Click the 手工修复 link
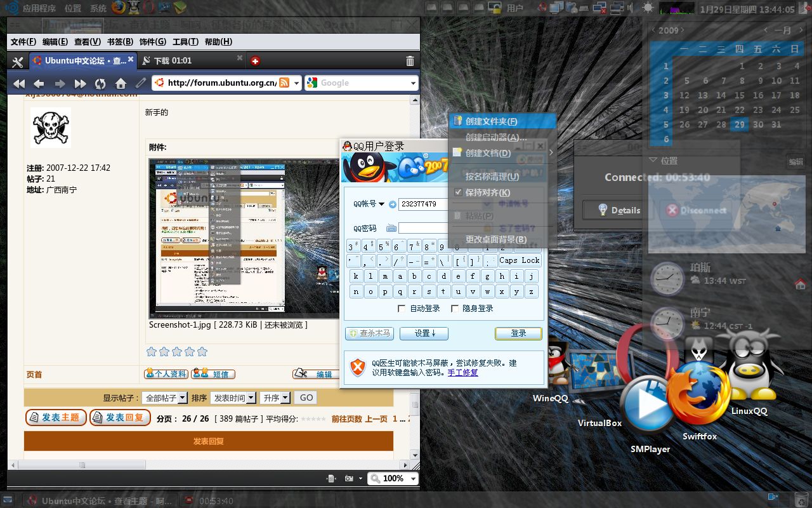The width and height of the screenshot is (812, 508). 462,373
